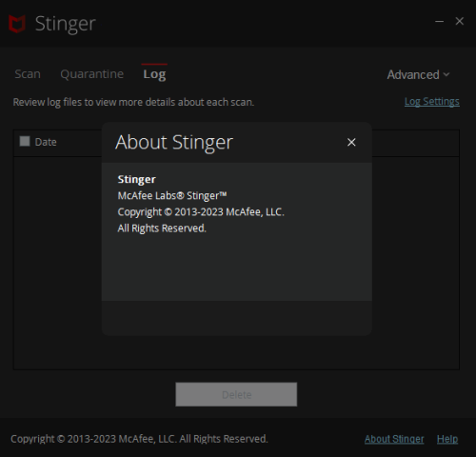The width and height of the screenshot is (476, 457).
Task: Close the Stinger application window
Action: [460, 21]
